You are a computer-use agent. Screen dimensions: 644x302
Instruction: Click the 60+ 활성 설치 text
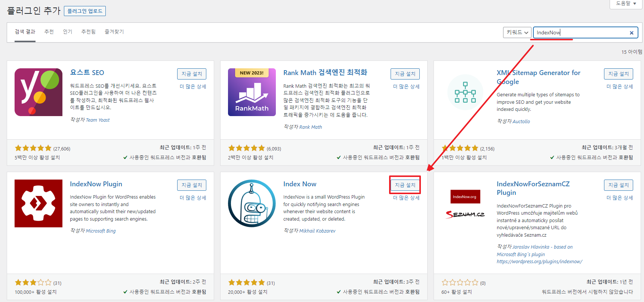(x=457, y=292)
